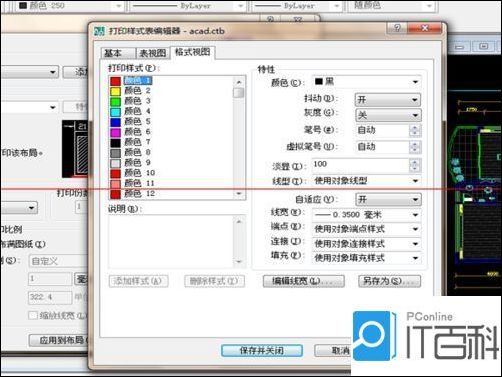This screenshot has width=502, height=377.
Task: Click the 取消 button
Action: pyautogui.click(x=333, y=351)
